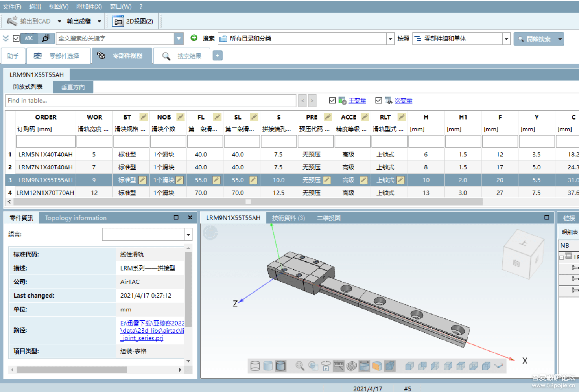Open the 语言 language dropdown
Screen dimensions: 579x392
[188, 235]
